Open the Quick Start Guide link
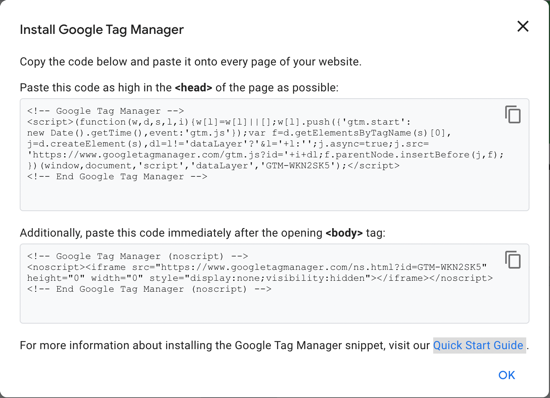Screen dimensions: 550x398 (478, 345)
